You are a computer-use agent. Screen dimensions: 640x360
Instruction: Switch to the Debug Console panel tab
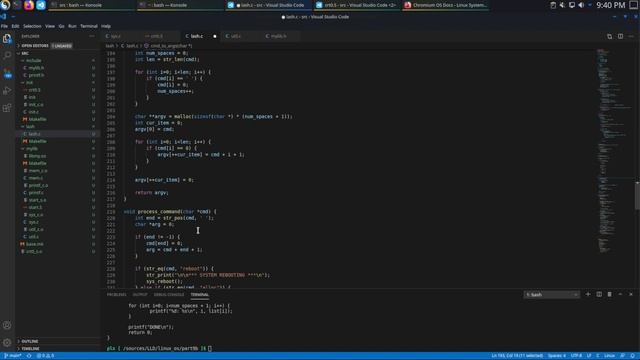tap(169, 294)
